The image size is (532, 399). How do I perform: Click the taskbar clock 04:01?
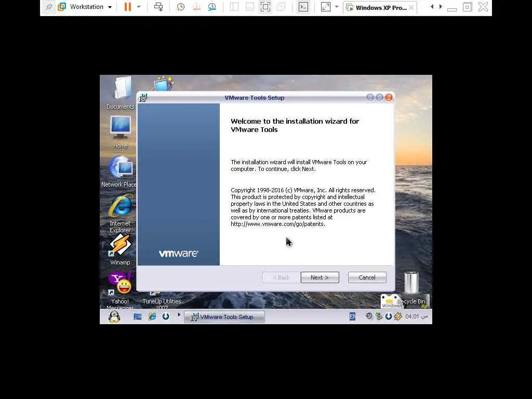point(412,316)
